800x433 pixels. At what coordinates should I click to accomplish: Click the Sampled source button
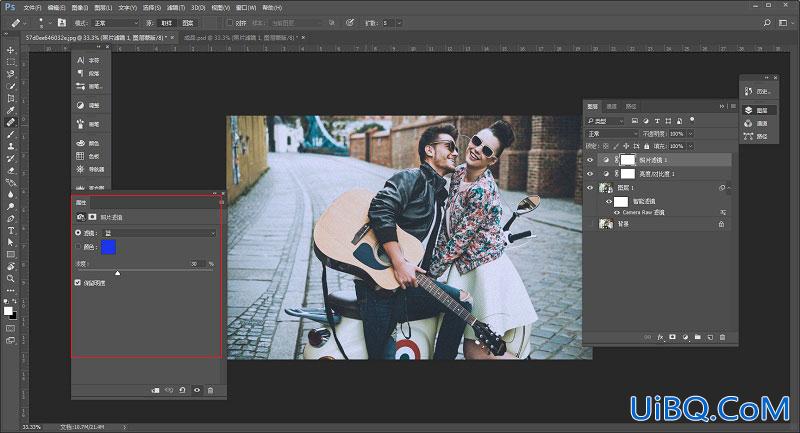click(x=167, y=23)
